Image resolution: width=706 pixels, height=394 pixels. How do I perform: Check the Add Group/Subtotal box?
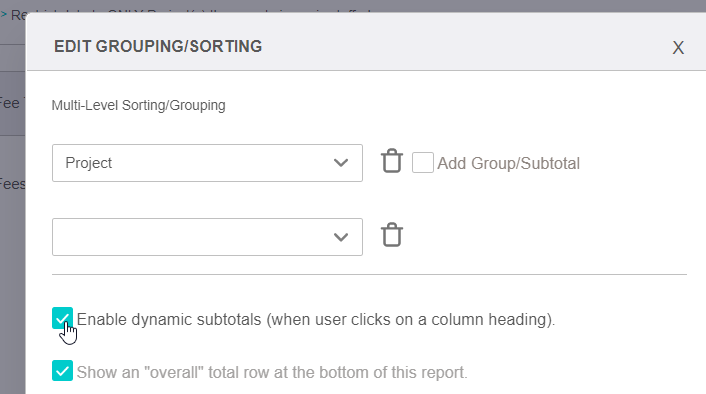pos(423,163)
